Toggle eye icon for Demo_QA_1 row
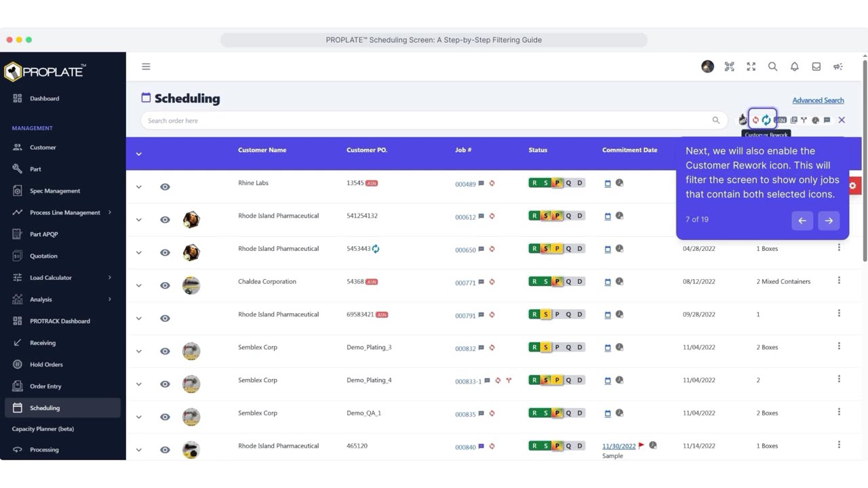The height and width of the screenshot is (488, 868). (x=165, y=417)
